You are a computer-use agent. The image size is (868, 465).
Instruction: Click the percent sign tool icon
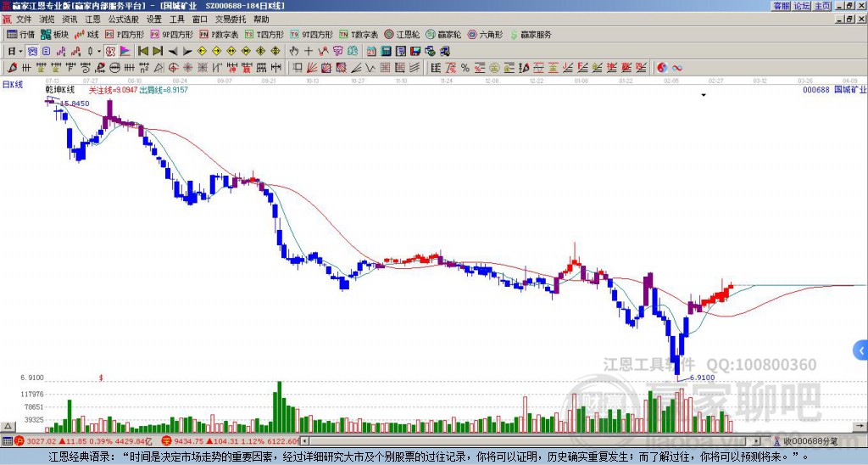pyautogui.click(x=465, y=68)
